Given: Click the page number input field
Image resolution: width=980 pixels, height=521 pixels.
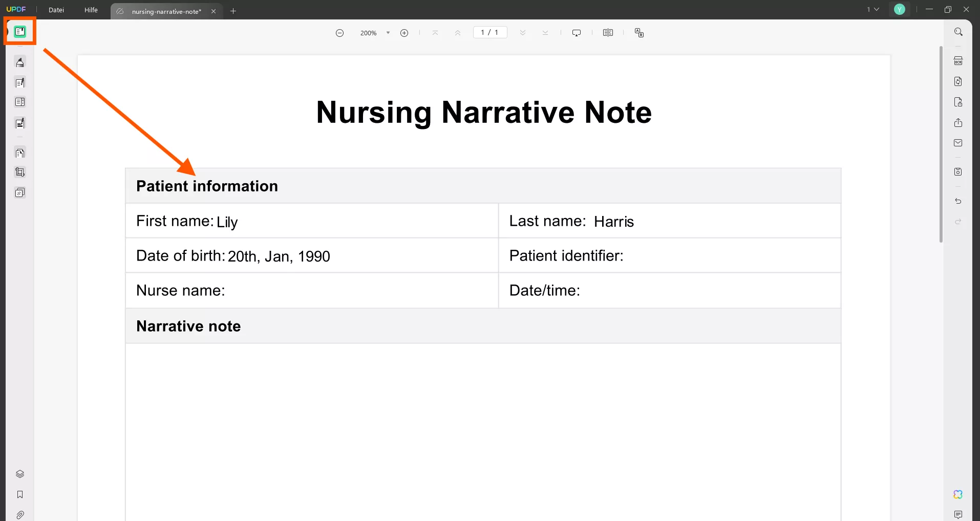Looking at the screenshot, I should (490, 32).
